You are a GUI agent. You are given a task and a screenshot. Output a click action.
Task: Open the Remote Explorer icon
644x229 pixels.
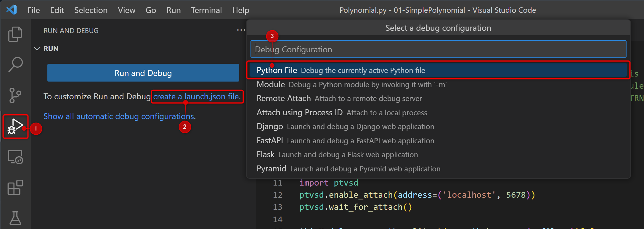(15, 157)
